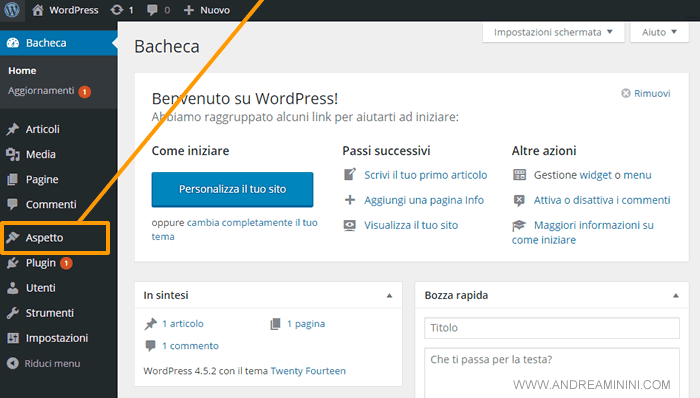Click the graduation cap icon beside Maggiori informazioni
The height and width of the screenshot is (398, 700).
click(519, 225)
